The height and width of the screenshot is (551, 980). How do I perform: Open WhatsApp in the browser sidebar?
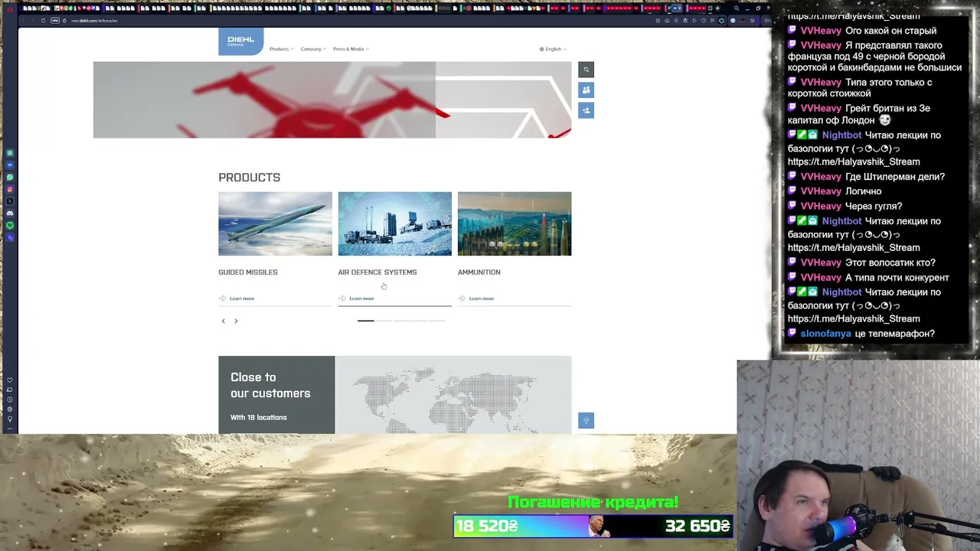pyautogui.click(x=10, y=178)
